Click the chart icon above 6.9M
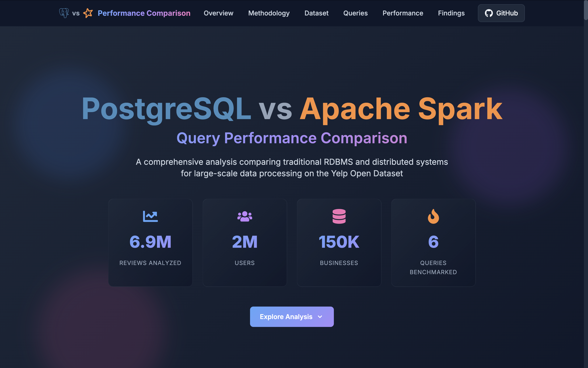Viewport: 588px width, 368px height. [150, 216]
